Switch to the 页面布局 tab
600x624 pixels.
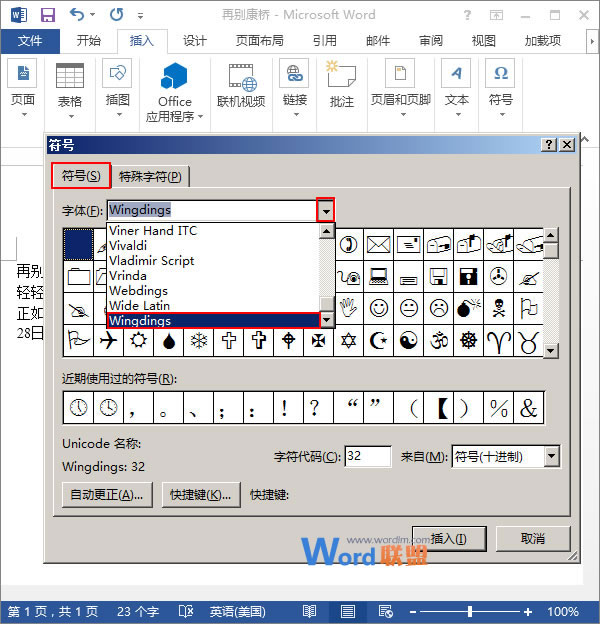pyautogui.click(x=259, y=41)
